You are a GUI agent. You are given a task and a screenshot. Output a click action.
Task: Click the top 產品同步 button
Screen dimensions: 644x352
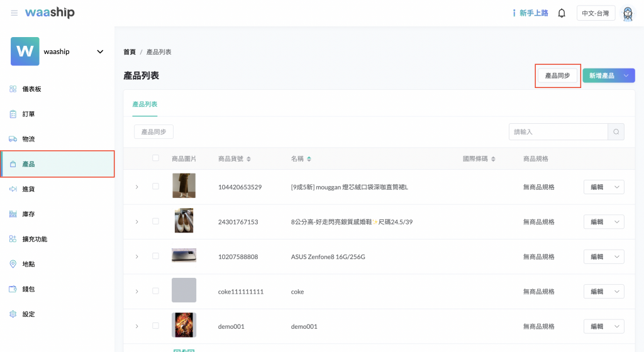tap(557, 75)
